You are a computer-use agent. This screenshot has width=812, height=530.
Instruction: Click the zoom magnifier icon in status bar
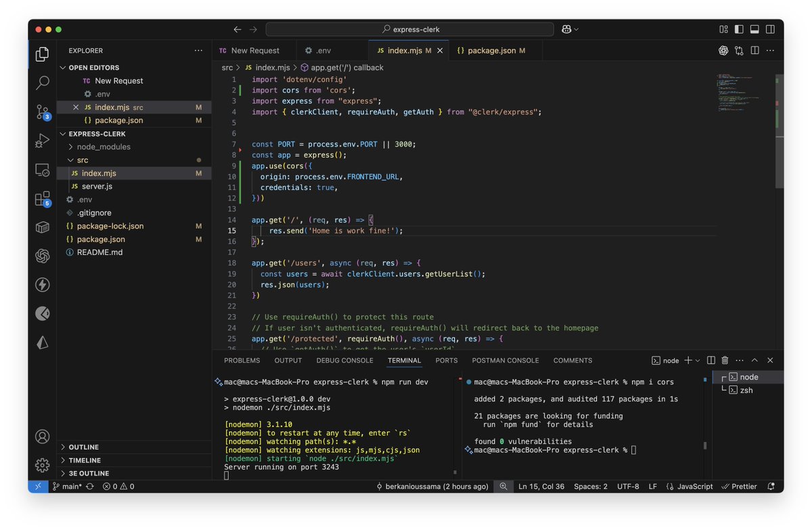503,487
